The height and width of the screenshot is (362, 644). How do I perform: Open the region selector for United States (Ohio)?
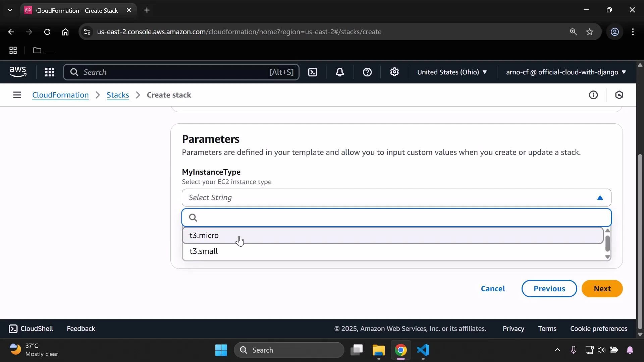click(452, 72)
